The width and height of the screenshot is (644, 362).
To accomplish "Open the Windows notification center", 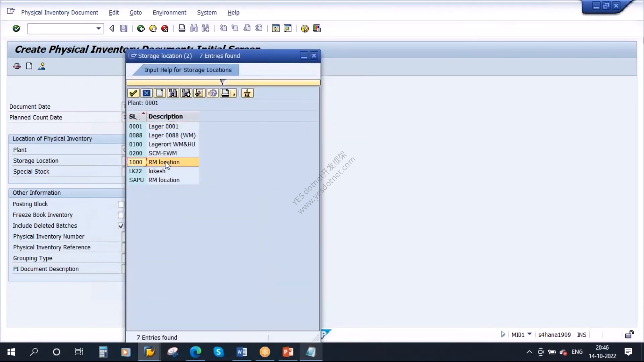I will 628,352.
